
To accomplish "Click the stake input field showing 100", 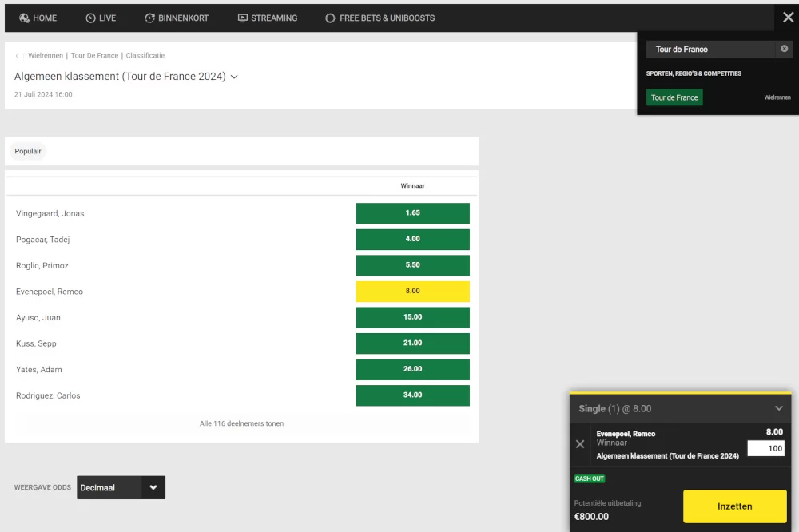I will (766, 448).
